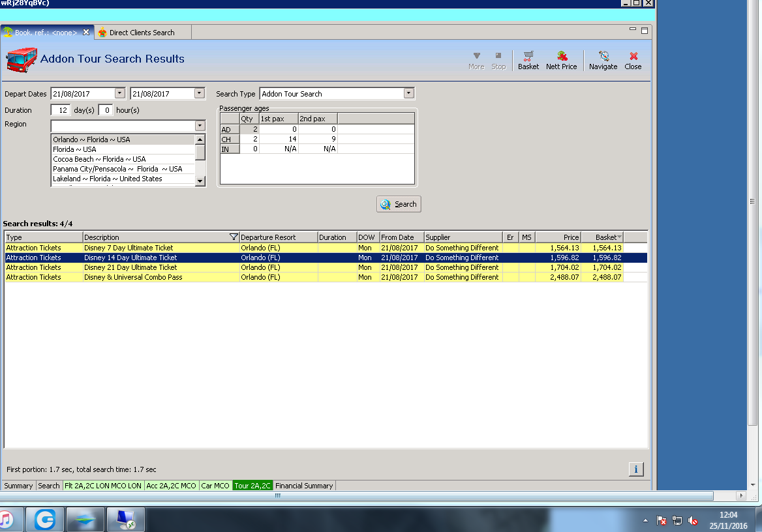The height and width of the screenshot is (532, 762).
Task: Open the Flt 2A,2C LON MCO LON tab
Action: [x=103, y=485]
